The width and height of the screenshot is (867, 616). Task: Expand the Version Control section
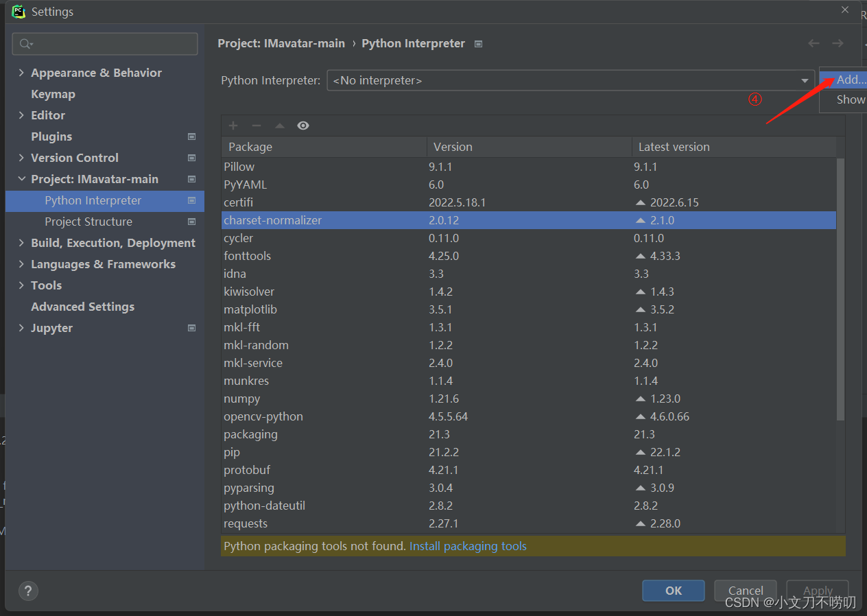pos(21,158)
